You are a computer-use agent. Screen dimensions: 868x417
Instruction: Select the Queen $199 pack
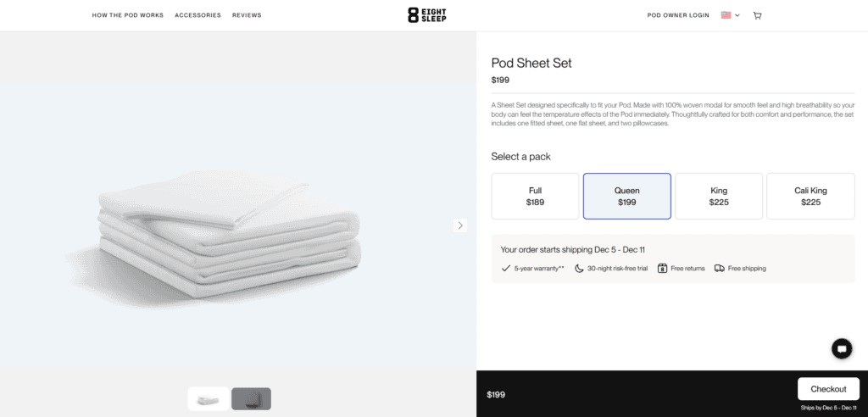coord(627,197)
